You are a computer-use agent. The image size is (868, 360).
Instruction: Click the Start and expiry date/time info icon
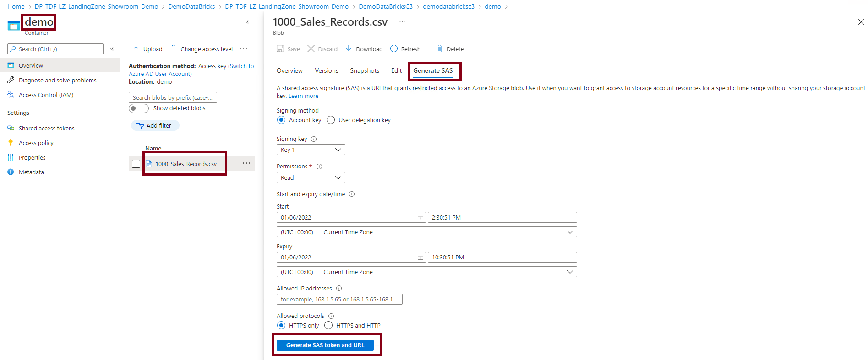click(x=352, y=194)
